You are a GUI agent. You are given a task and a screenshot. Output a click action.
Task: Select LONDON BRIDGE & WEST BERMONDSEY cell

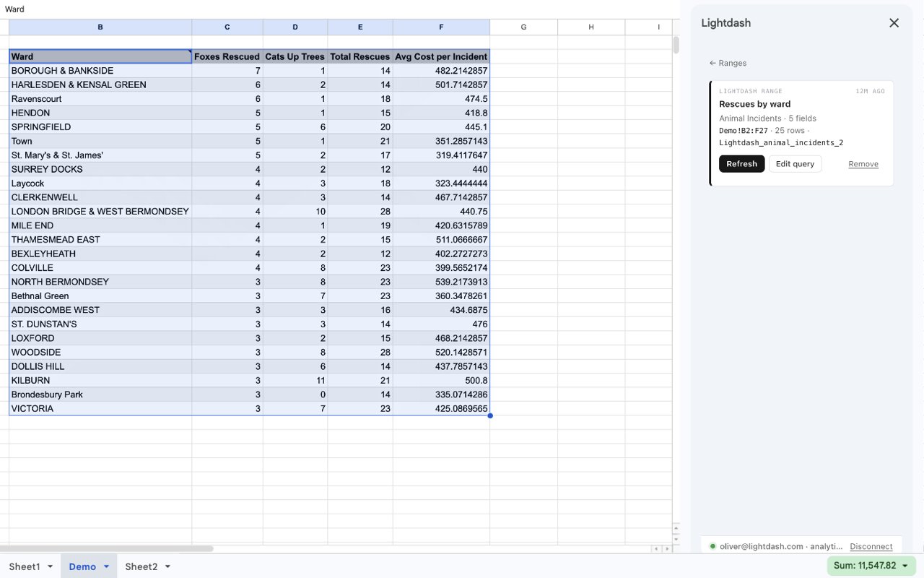pos(100,212)
